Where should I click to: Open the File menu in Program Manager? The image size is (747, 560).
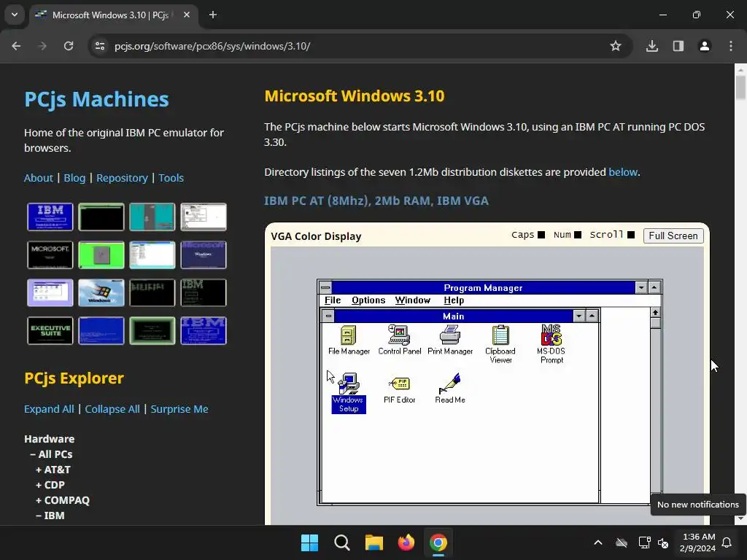(333, 300)
